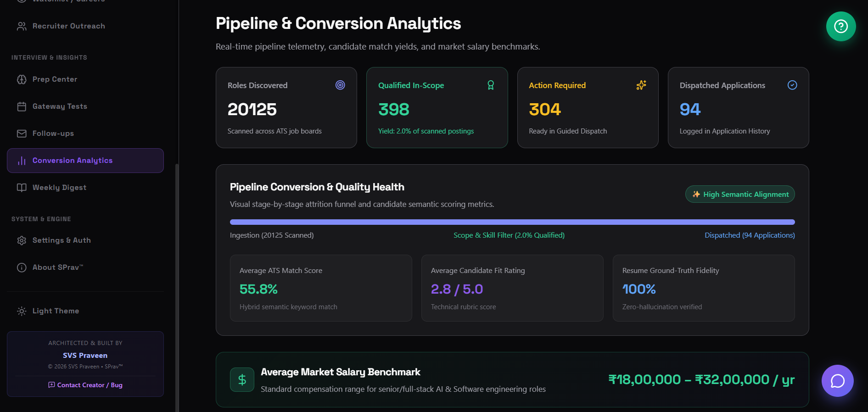
Task: Click 'Zero-hallucination verified' caption
Action: [662, 307]
